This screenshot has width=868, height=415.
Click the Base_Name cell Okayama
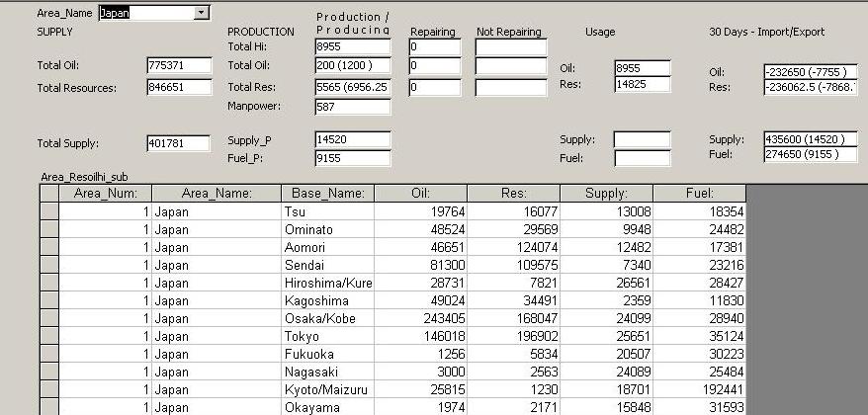327,407
